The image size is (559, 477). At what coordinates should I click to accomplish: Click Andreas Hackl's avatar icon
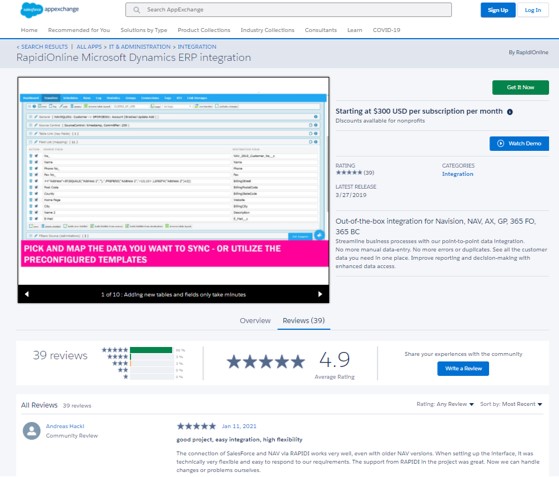point(32,431)
